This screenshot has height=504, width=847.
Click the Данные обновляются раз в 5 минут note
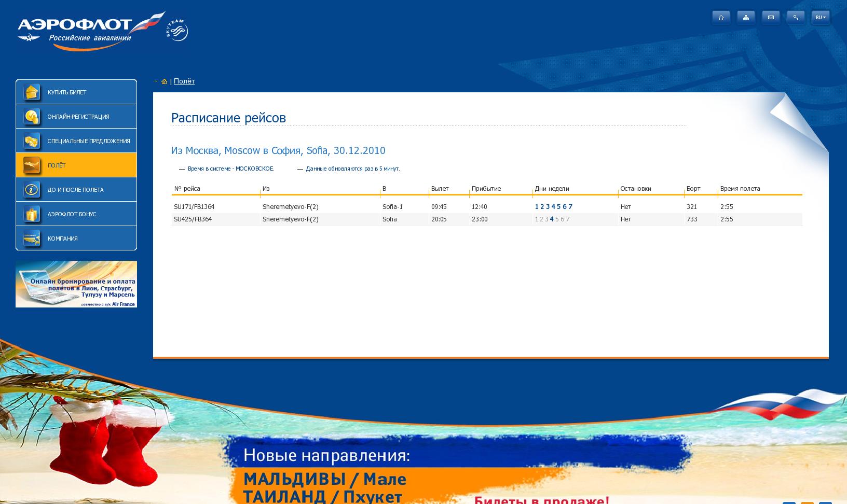(352, 169)
